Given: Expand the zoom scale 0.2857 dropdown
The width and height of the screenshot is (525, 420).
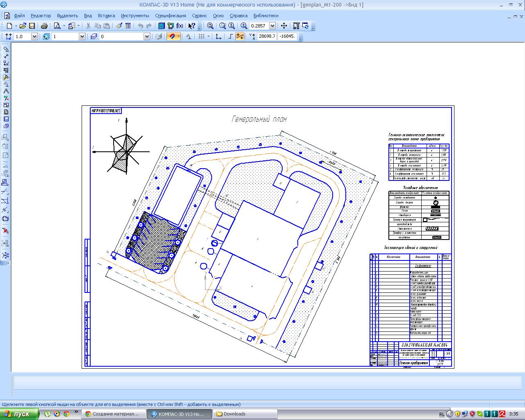Looking at the screenshot, I should point(272,26).
